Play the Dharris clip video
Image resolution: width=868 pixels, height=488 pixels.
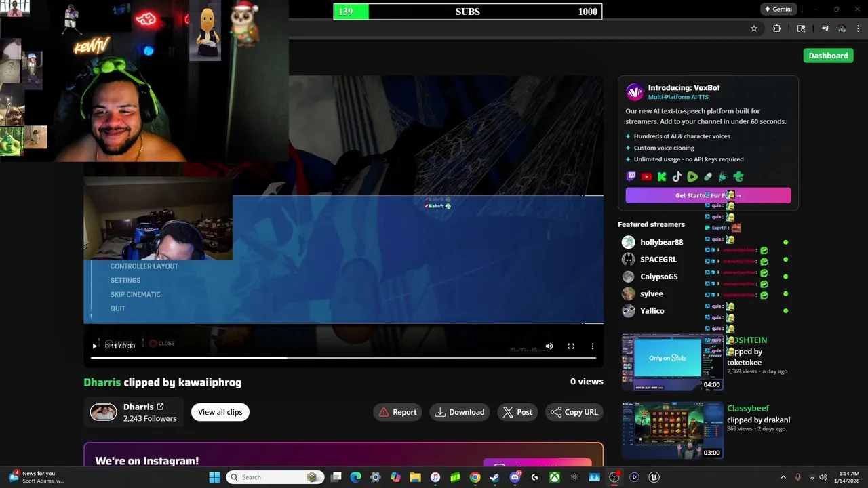point(94,346)
